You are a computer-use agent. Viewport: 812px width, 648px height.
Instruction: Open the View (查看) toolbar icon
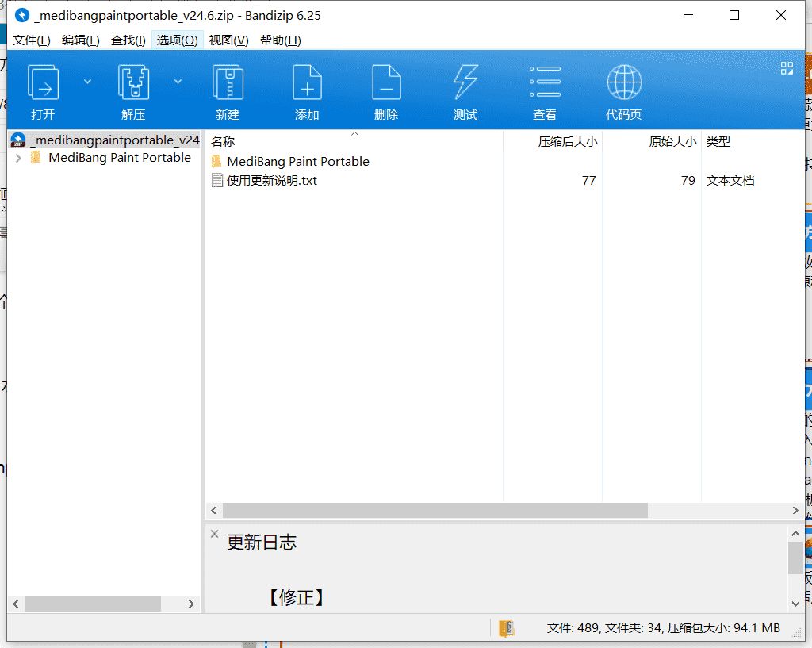(545, 82)
